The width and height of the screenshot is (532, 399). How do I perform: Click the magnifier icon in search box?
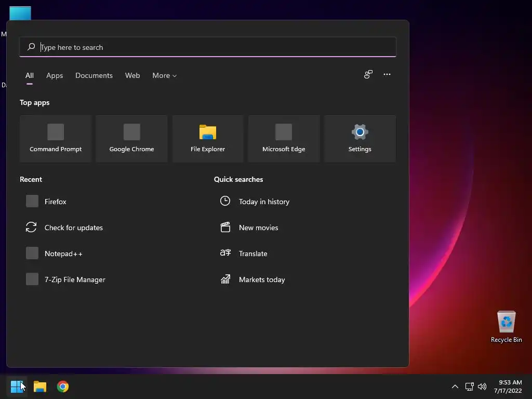[x=31, y=47]
